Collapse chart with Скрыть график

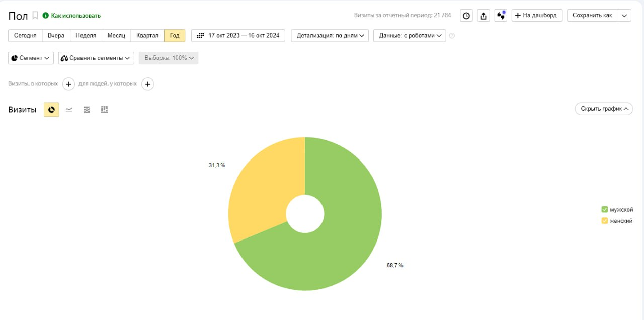(604, 109)
